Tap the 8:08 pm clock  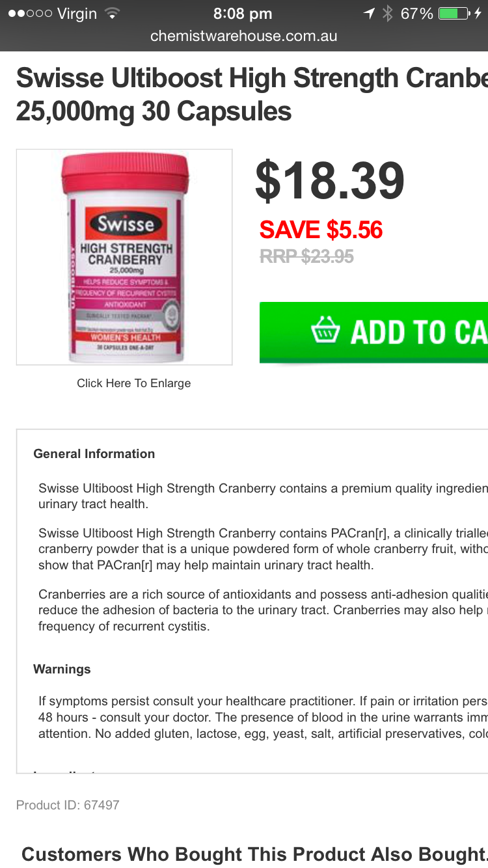point(243,13)
